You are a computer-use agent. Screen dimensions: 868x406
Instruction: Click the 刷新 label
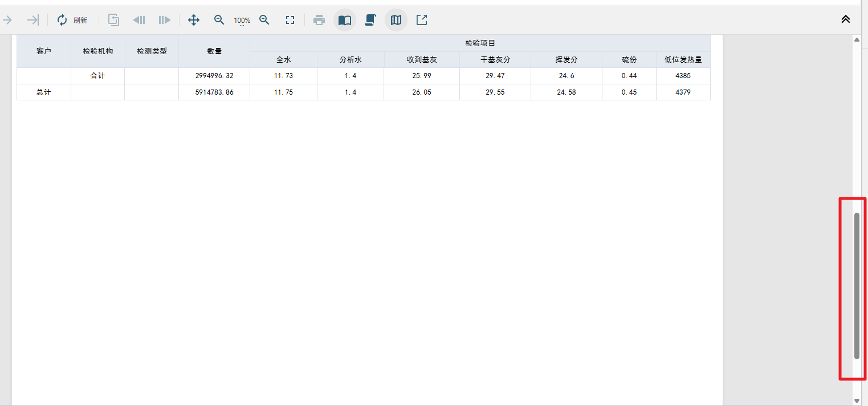point(80,21)
